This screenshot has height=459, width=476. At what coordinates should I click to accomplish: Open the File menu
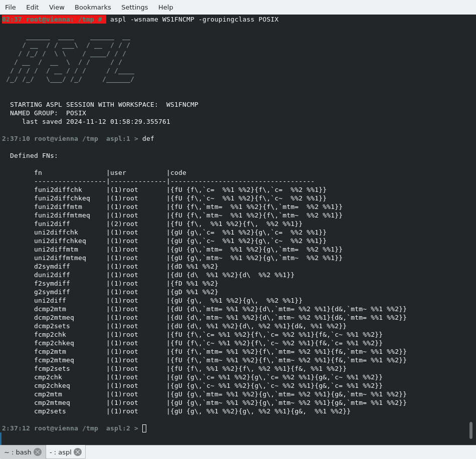(11, 7)
